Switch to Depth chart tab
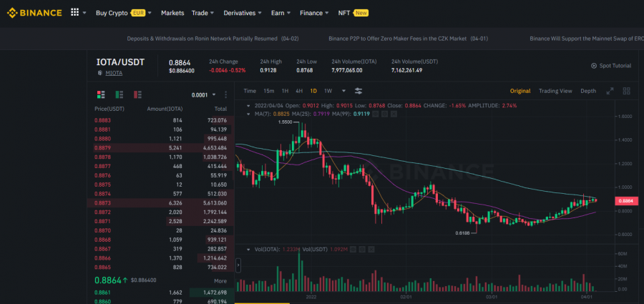 pyautogui.click(x=588, y=91)
